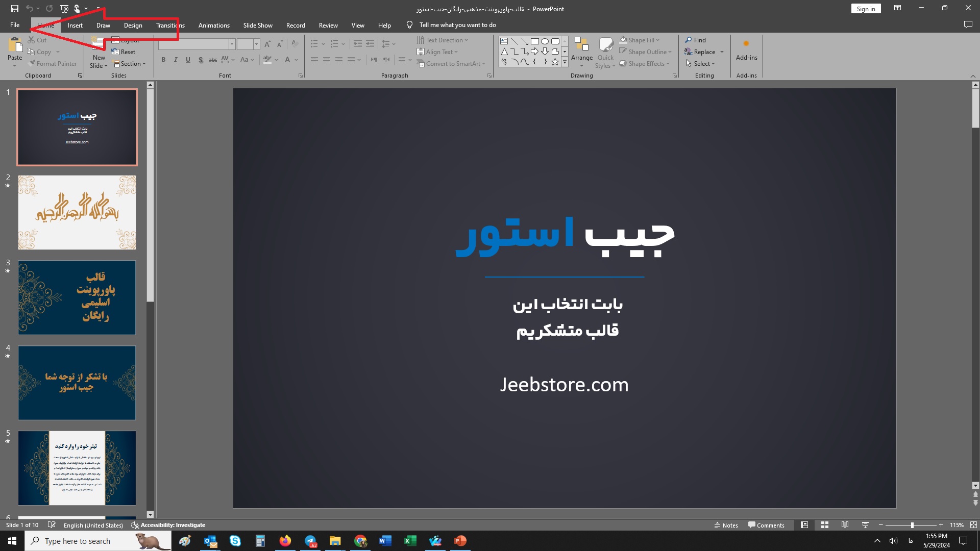
Task: Click the New Slide icon
Action: point(98,44)
